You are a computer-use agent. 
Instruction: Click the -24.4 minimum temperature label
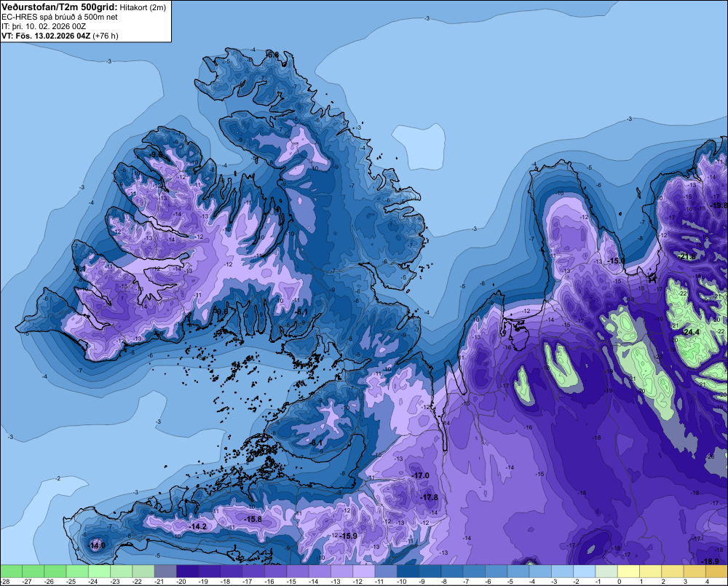coord(692,332)
